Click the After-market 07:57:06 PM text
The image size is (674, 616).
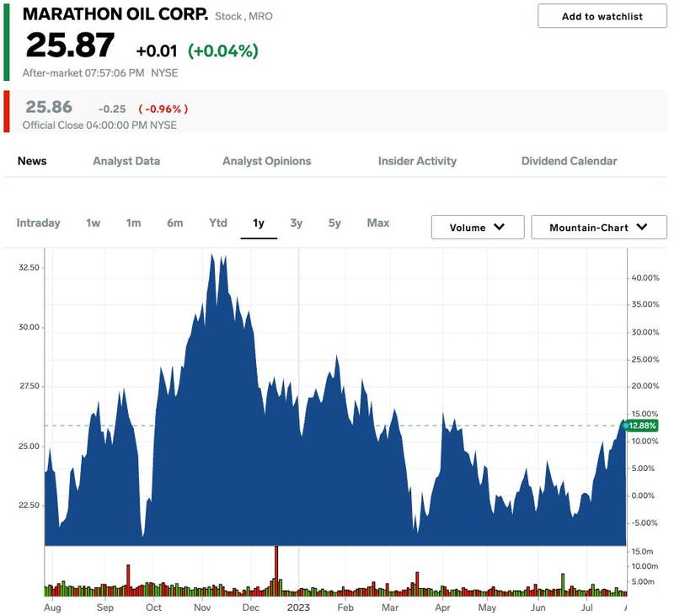point(83,72)
